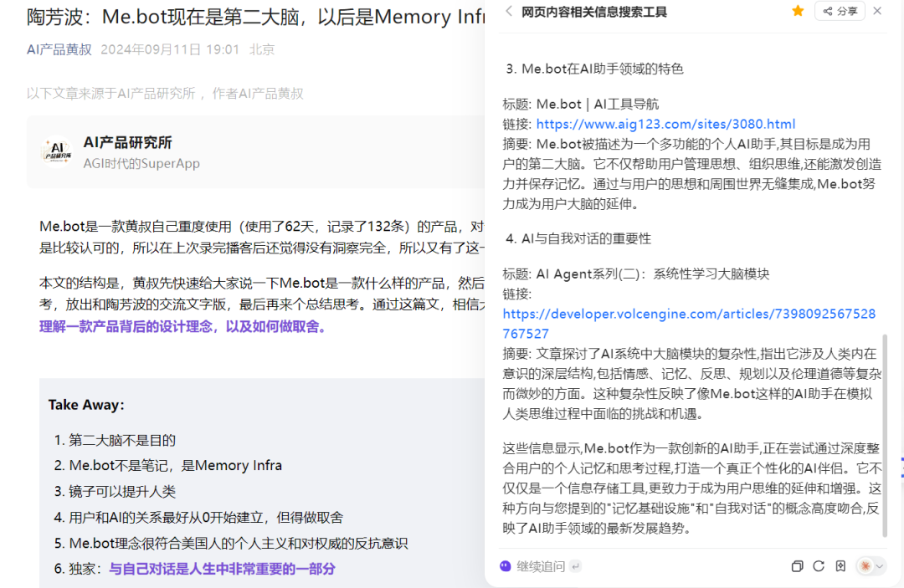This screenshot has height=588, width=904.
Task: Open the author link AI产品黄叔
Action: (x=59, y=49)
